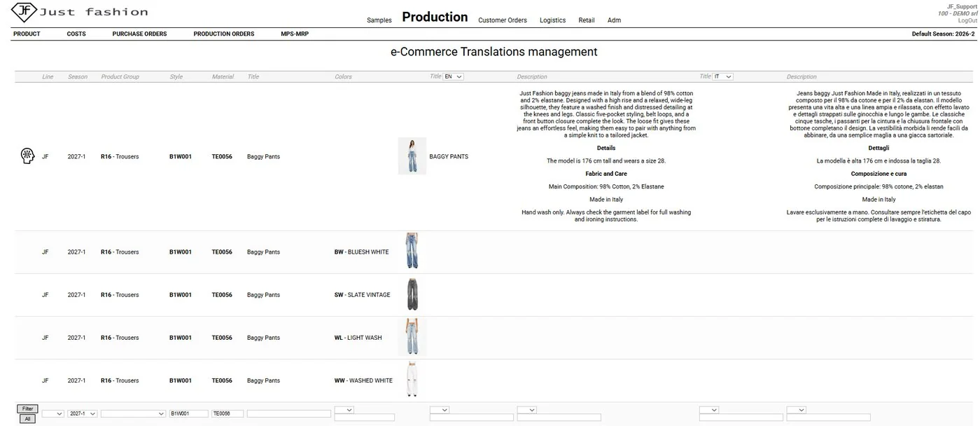The height and width of the screenshot is (426, 980).
Task: Open the IT Description filter operator dropdown
Action: (x=796, y=409)
